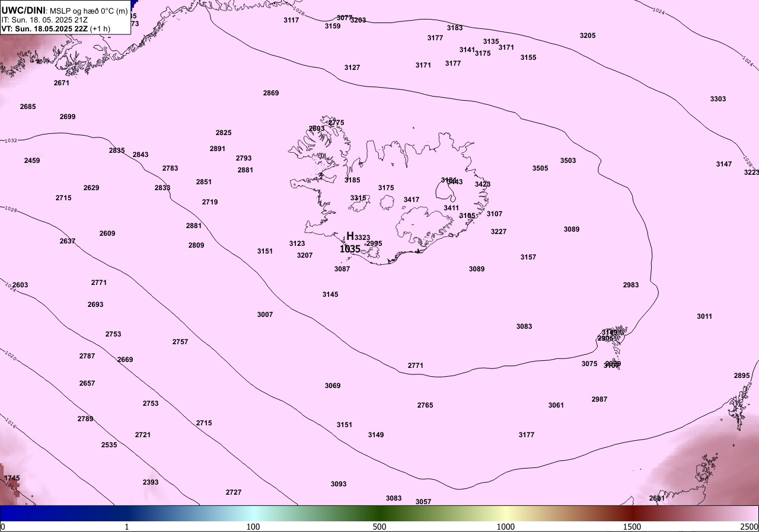Click the H 1035 high pressure marker
The image size is (759, 532).
pos(350,243)
